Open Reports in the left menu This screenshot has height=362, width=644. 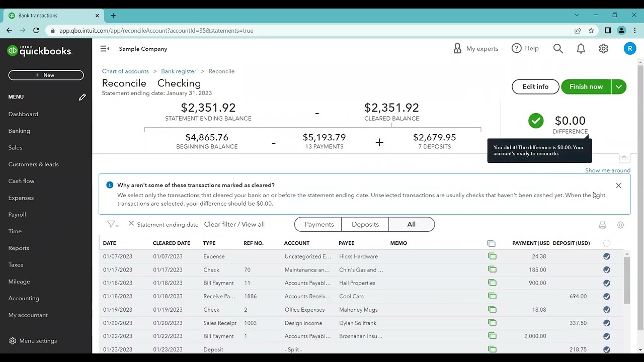(19, 248)
